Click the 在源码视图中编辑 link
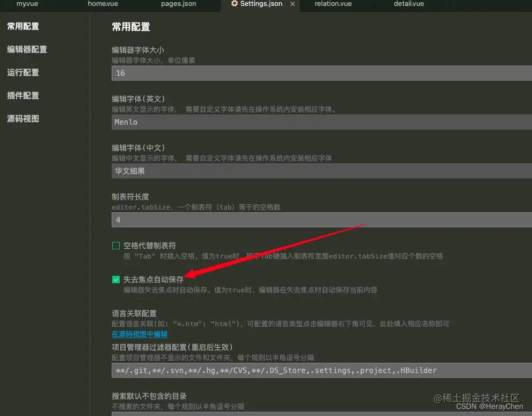The image size is (532, 416). [140, 334]
